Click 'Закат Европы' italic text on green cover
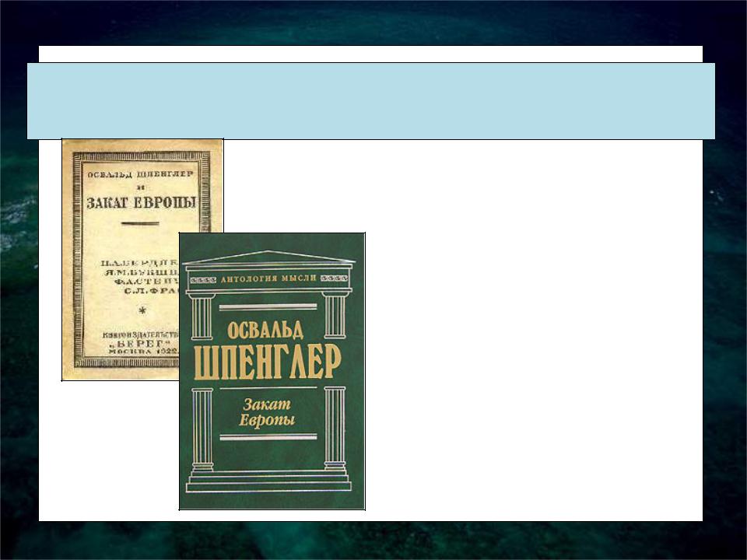This screenshot has width=747, height=560. [x=267, y=412]
